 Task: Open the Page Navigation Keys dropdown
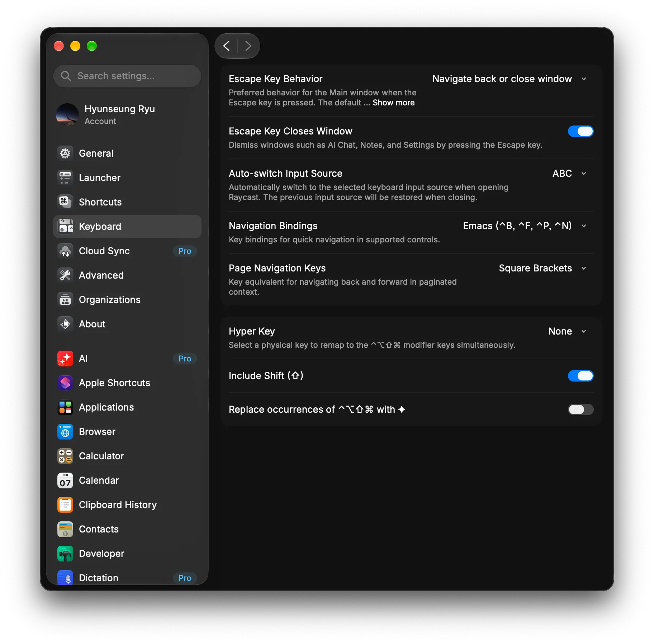point(543,268)
